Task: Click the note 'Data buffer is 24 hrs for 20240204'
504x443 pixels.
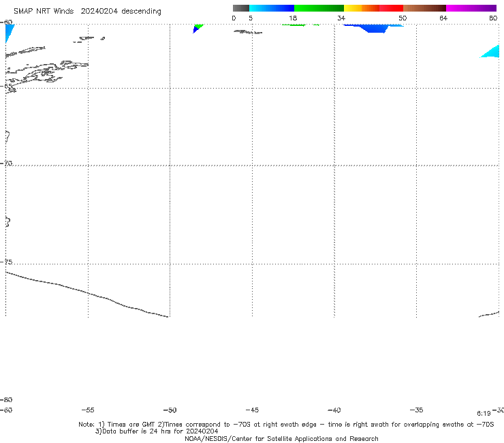Action: (160, 431)
